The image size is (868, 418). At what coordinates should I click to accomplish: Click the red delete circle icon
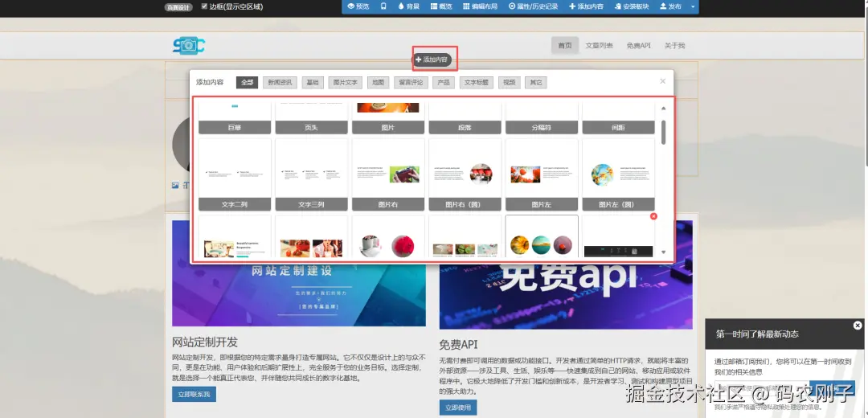[x=653, y=216]
